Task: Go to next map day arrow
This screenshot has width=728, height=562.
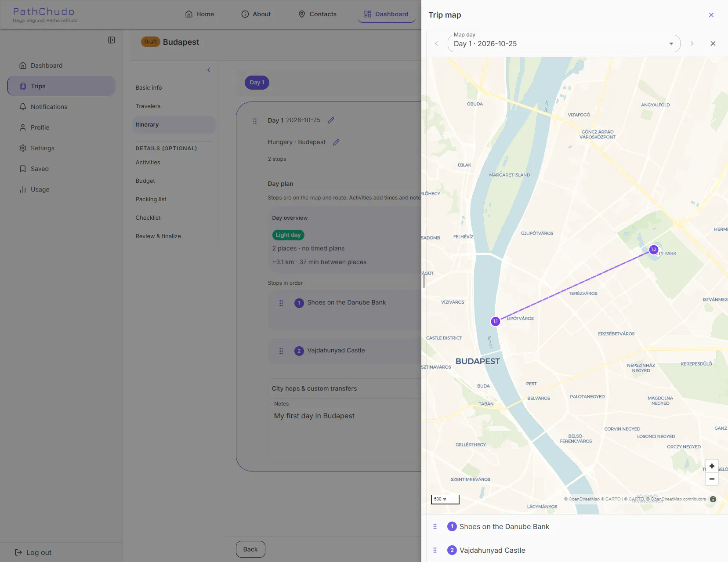Action: click(692, 44)
